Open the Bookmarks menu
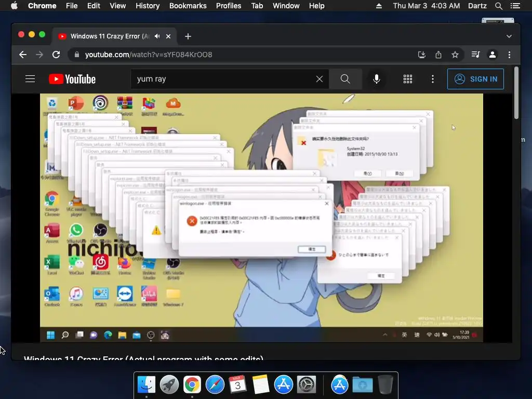 pyautogui.click(x=188, y=6)
